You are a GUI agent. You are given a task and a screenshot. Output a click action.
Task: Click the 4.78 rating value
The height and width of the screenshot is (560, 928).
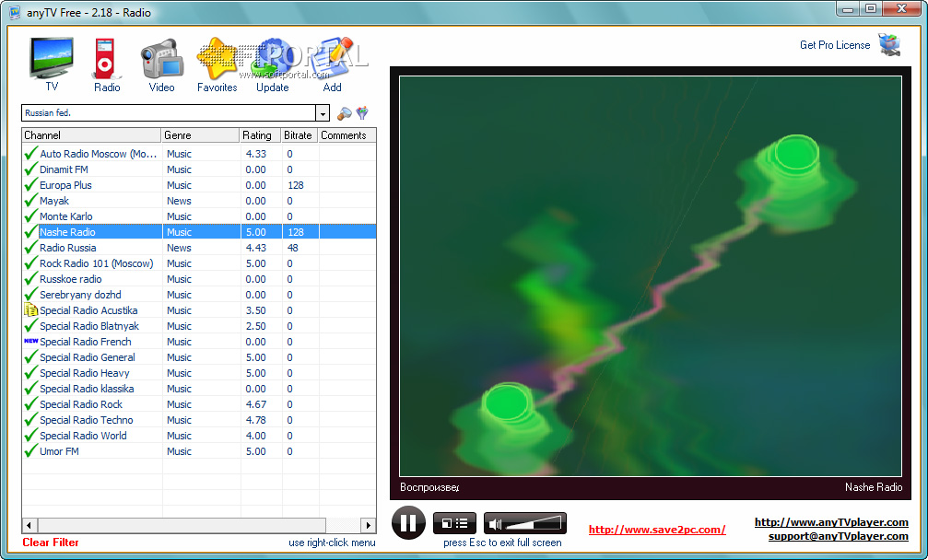click(x=255, y=420)
